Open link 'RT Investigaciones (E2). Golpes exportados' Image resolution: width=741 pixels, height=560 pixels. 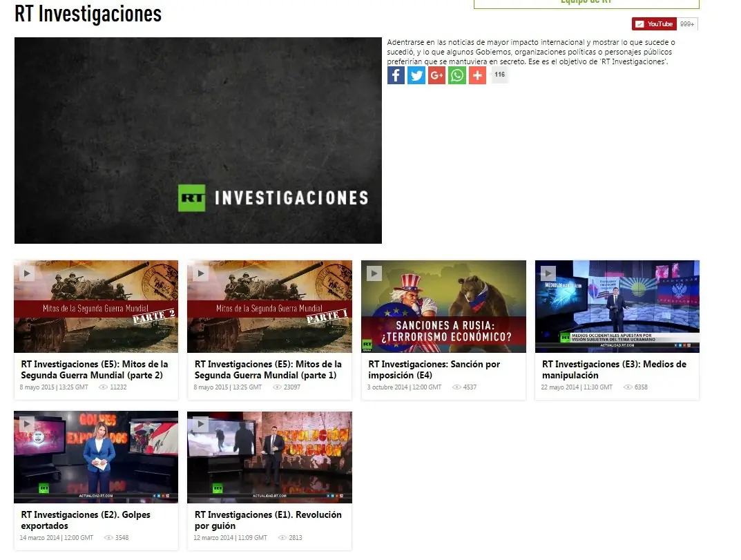coord(86,521)
